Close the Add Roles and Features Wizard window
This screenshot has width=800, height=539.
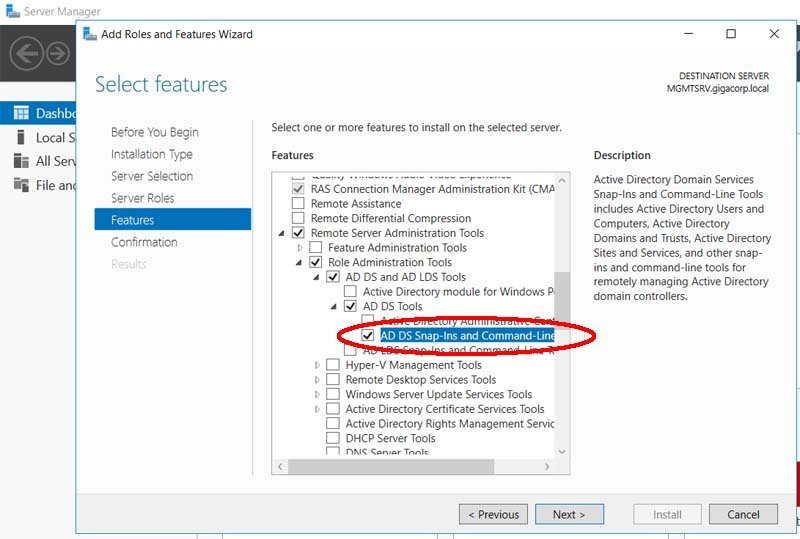coord(774,34)
